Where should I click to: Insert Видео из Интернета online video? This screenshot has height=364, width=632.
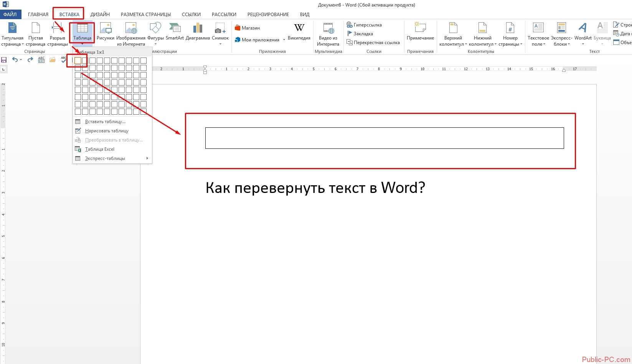(328, 35)
